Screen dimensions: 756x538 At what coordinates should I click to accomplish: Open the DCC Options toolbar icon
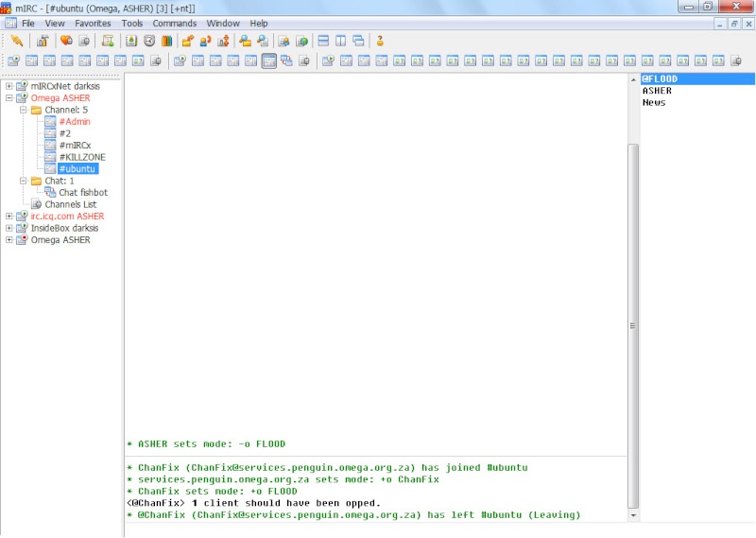click(223, 41)
